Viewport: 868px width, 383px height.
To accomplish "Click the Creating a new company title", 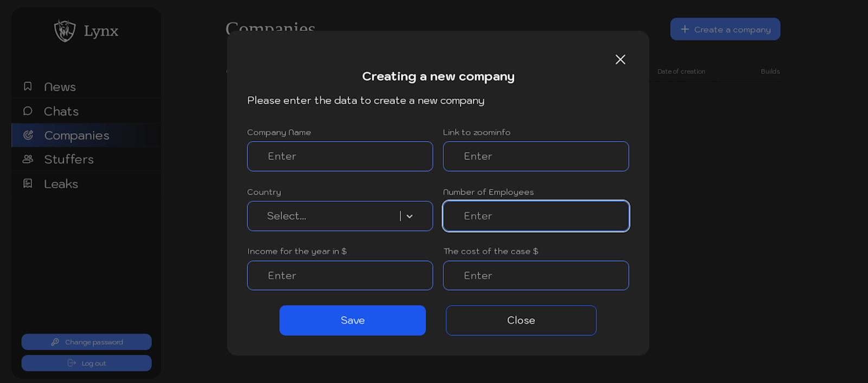I will coord(438,76).
